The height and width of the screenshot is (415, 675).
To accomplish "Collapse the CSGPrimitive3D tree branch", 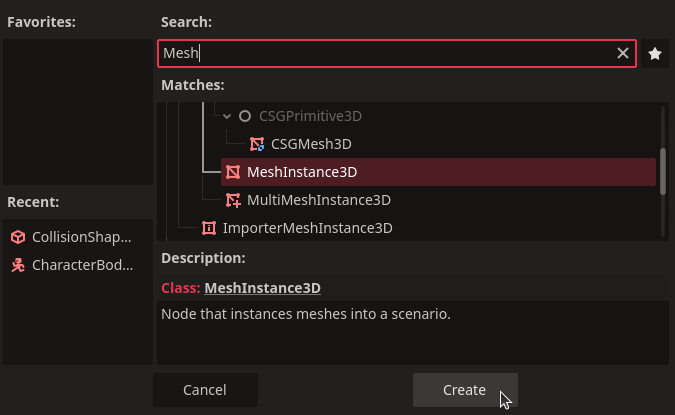I will (227, 116).
